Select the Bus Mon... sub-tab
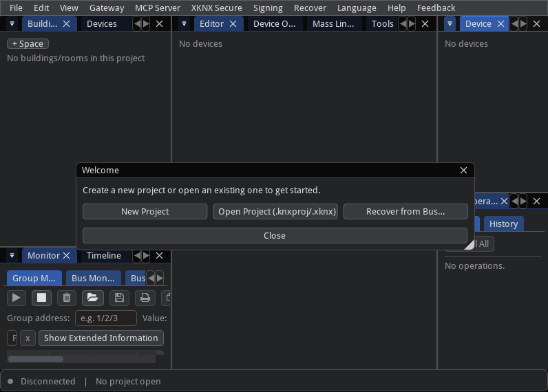Screen dimensions: 548x392 tap(93, 278)
